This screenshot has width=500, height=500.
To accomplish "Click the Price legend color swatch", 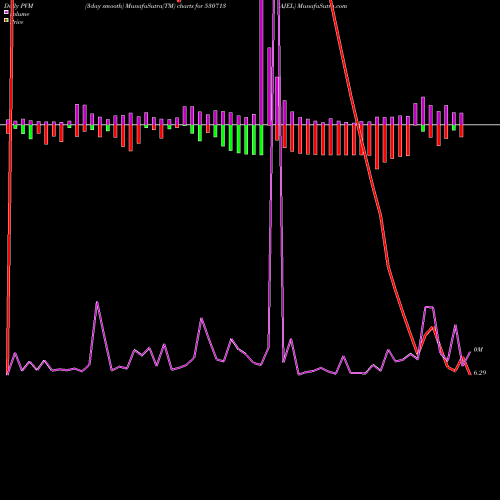I will [6, 20].
